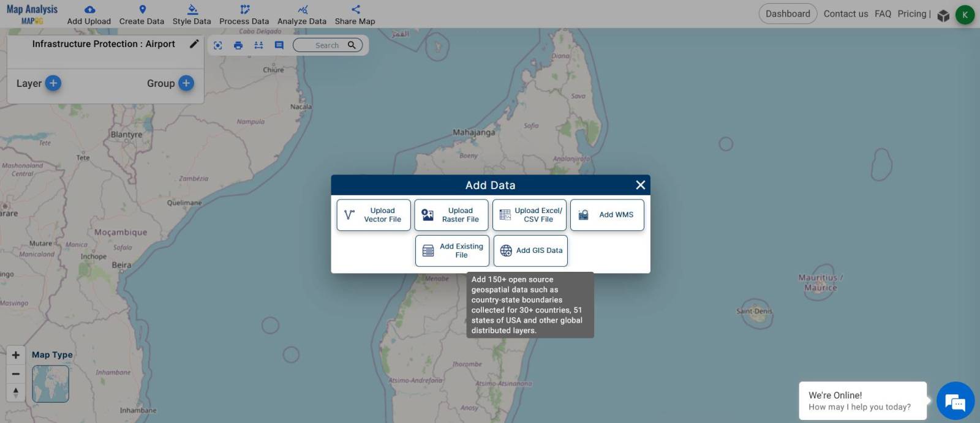Image resolution: width=980 pixels, height=423 pixels.
Task: Open the Process Data menu
Action: tap(244, 15)
